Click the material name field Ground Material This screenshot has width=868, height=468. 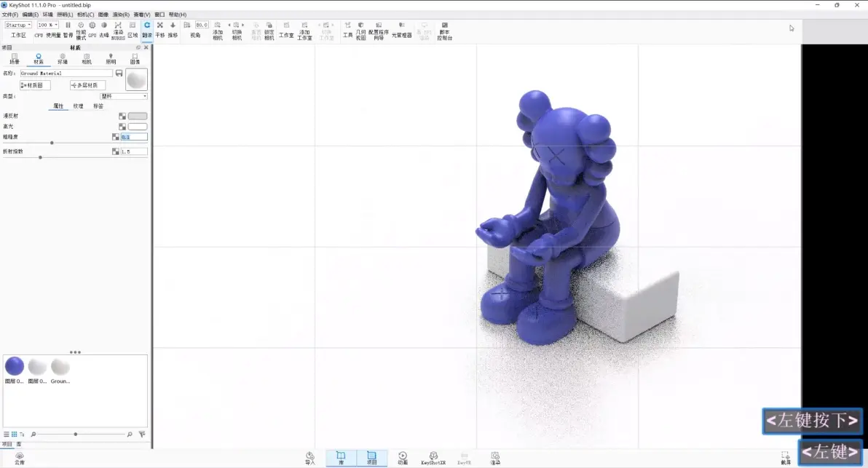tap(66, 73)
